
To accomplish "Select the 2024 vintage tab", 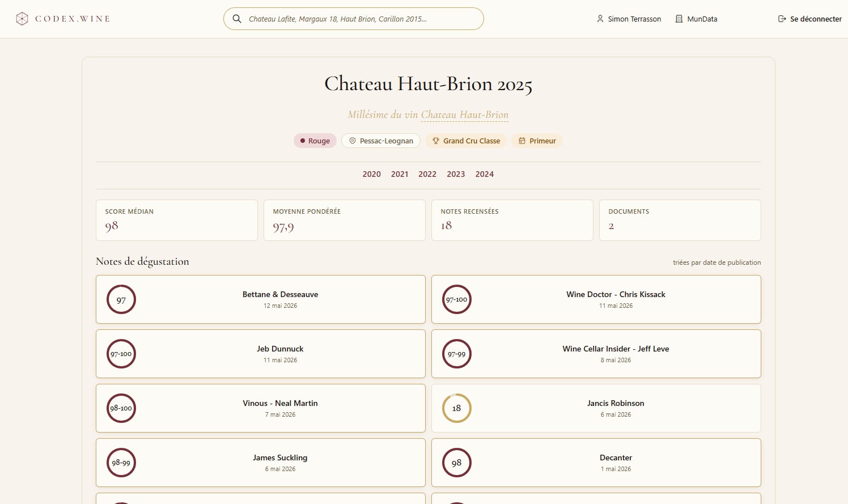I will click(485, 174).
